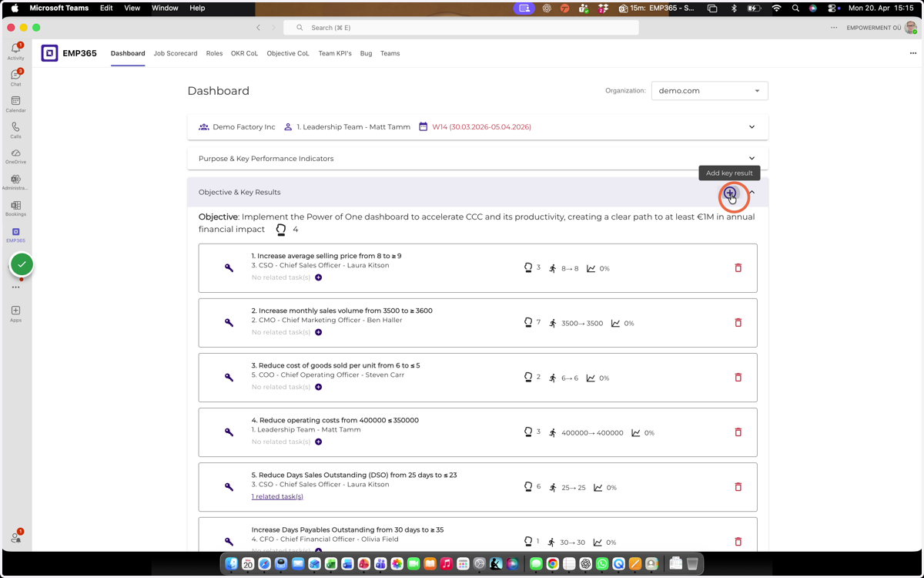
Task: Add related task to average selling price
Action: click(x=319, y=277)
